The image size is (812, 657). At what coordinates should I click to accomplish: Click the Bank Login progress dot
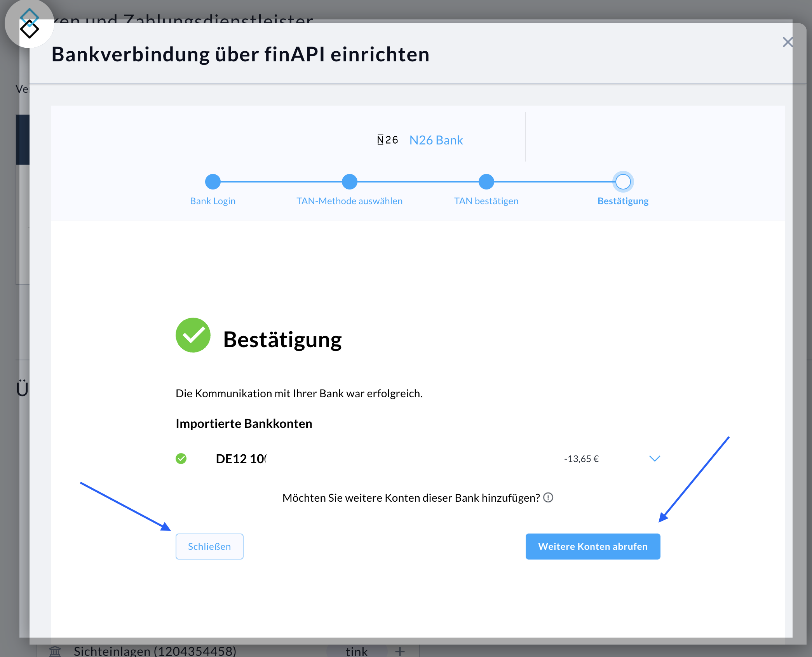213,181
